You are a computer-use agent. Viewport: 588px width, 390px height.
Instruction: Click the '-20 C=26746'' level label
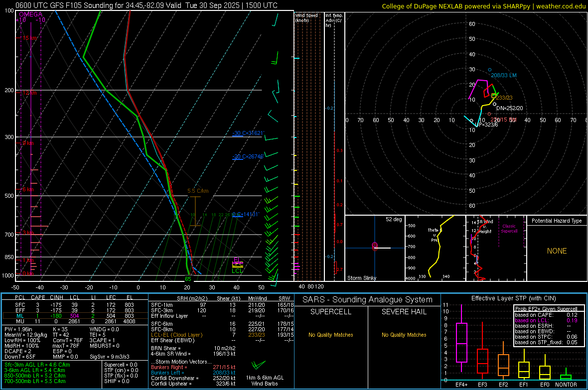click(x=248, y=156)
